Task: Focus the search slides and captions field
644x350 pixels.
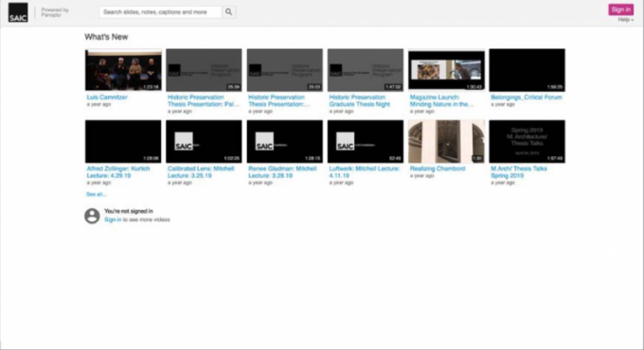Action: (x=161, y=12)
